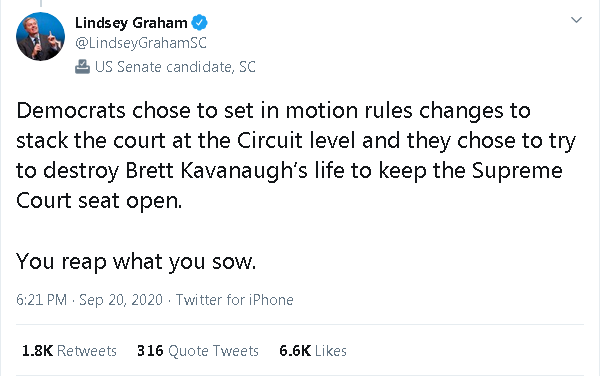Click the ballot box election icon

(x=82, y=67)
